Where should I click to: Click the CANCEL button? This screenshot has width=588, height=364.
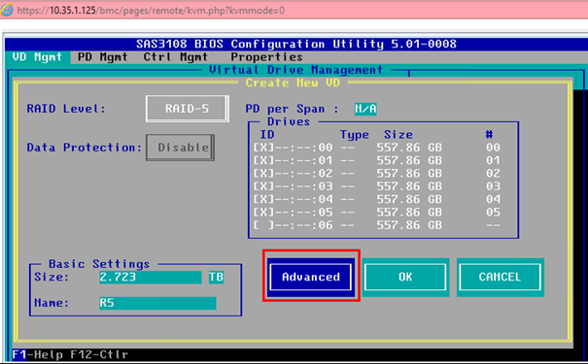(500, 277)
